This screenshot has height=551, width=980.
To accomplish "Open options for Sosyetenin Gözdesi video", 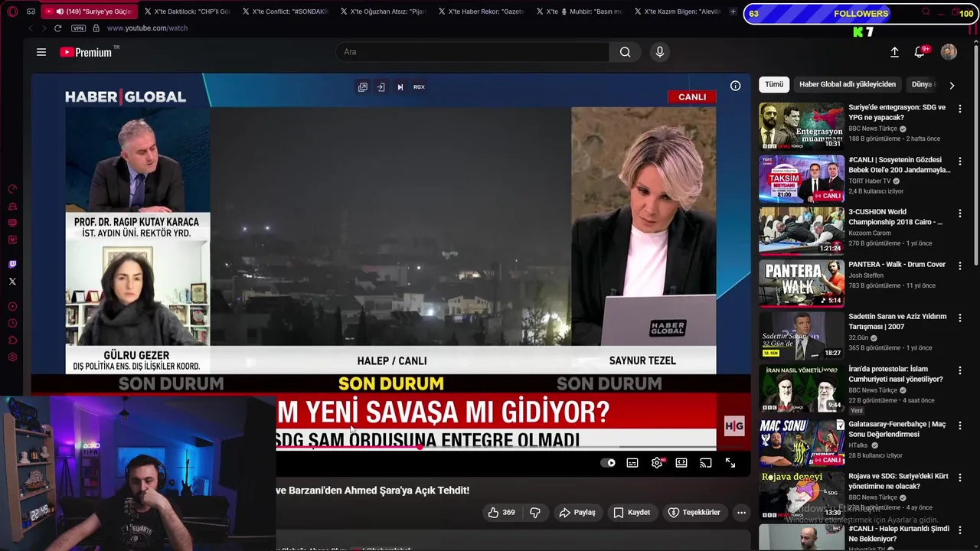I will [960, 161].
